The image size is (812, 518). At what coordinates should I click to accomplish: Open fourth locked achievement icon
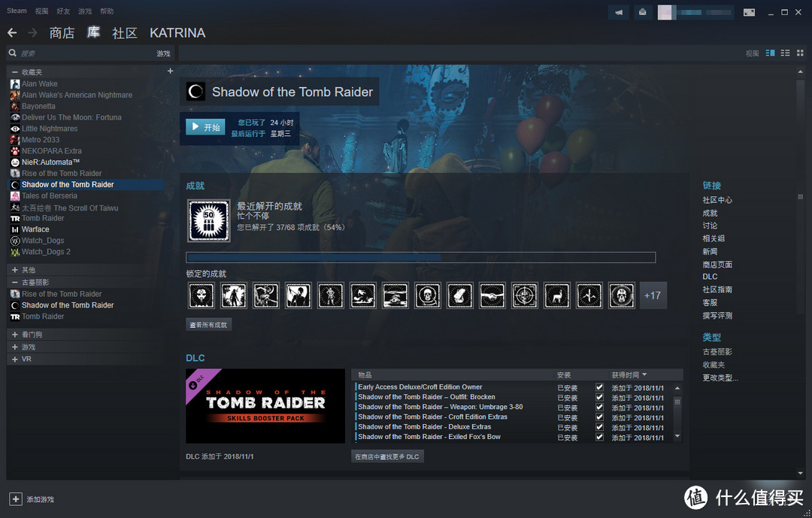pyautogui.click(x=298, y=295)
